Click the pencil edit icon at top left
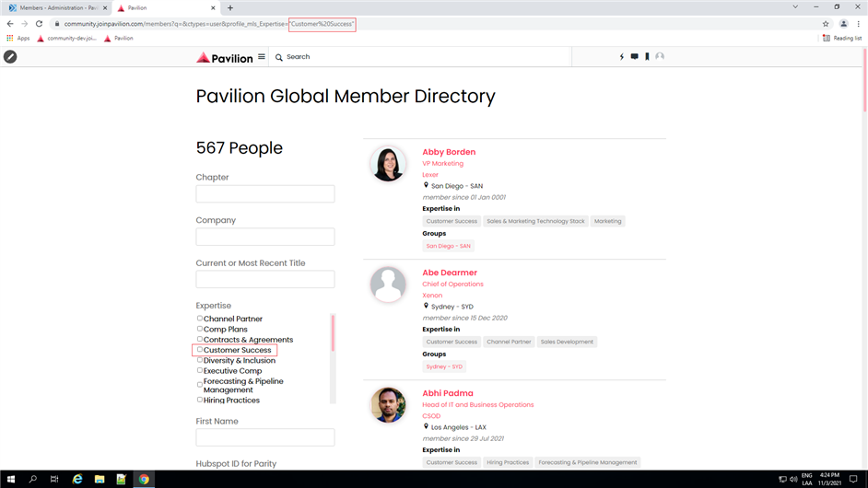The width and height of the screenshot is (868, 488). 10,56
